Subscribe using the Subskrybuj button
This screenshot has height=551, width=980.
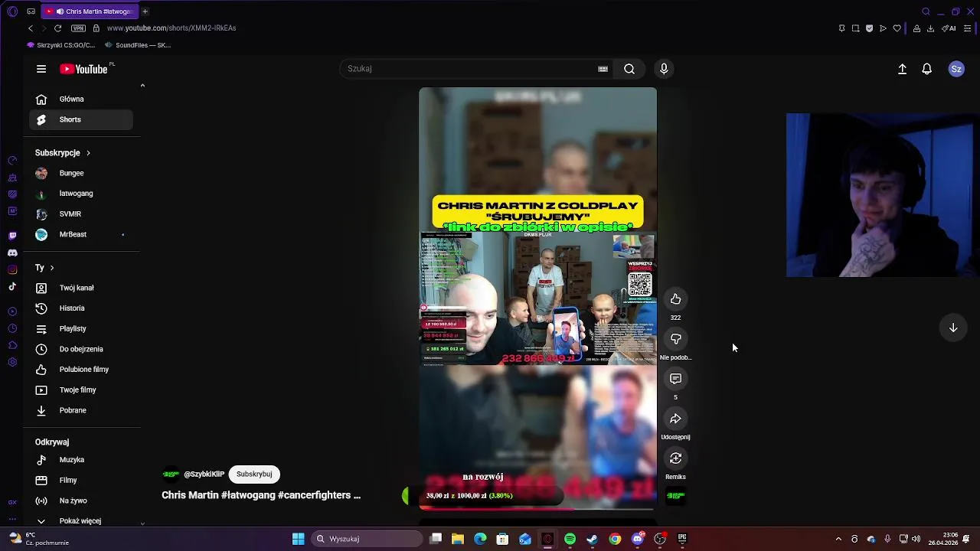click(254, 474)
